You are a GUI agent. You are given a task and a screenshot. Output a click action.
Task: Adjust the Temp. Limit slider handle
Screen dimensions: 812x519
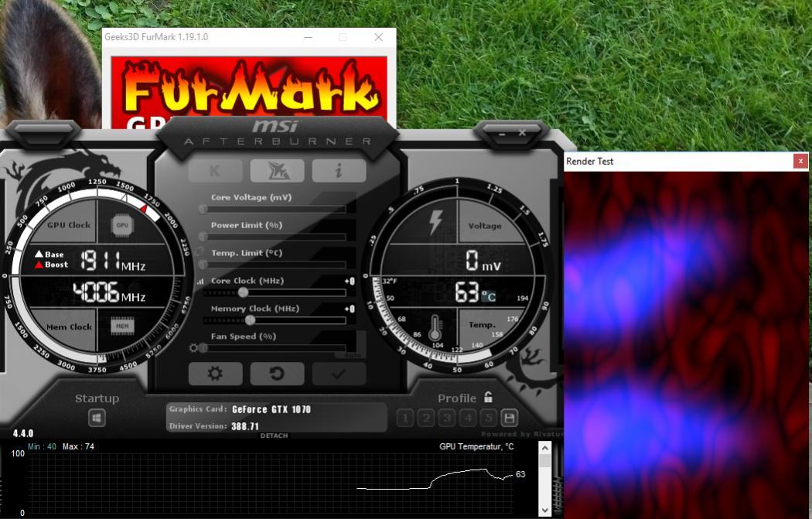point(203,265)
